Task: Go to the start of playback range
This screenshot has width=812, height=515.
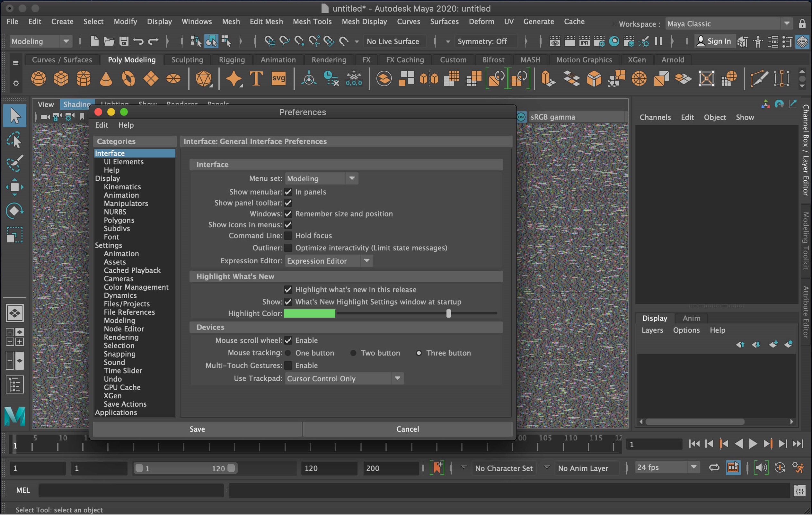Action: [x=694, y=443]
